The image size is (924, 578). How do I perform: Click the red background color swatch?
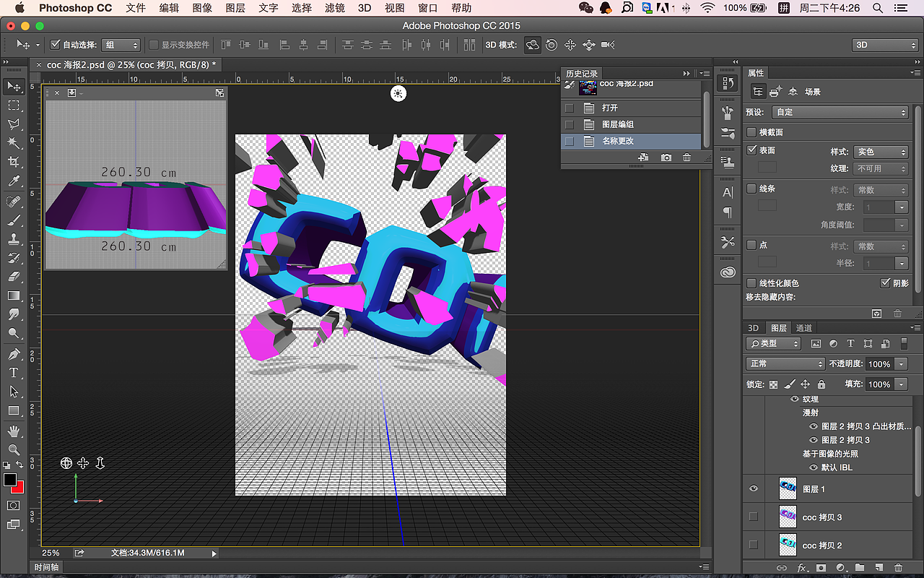tap(19, 488)
